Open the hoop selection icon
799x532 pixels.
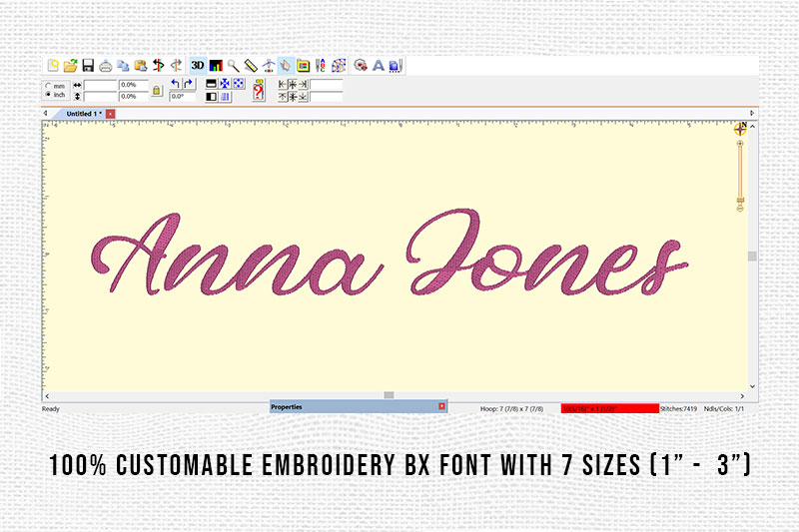304,66
